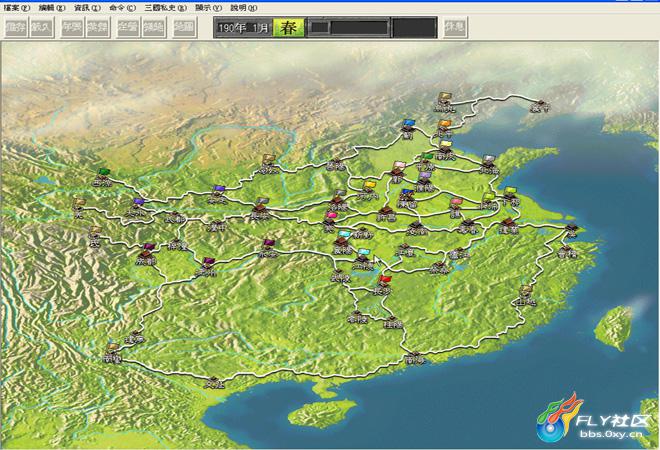Select 永安 city with purple flag

[268, 249]
